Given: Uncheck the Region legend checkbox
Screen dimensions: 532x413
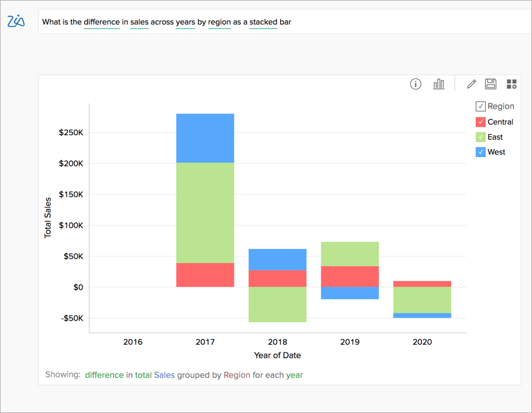Looking at the screenshot, I should [480, 106].
